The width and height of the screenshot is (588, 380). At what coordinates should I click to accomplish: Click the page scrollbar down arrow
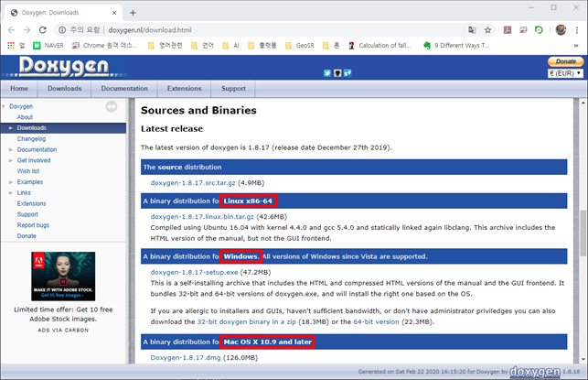(x=583, y=359)
